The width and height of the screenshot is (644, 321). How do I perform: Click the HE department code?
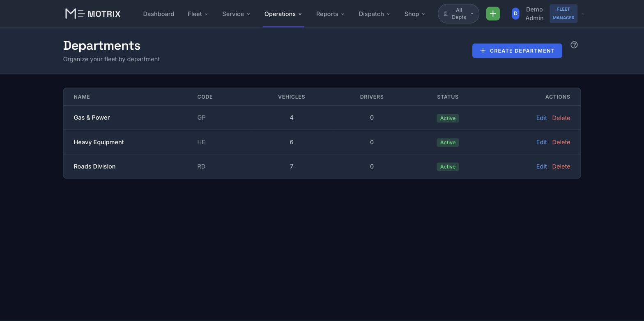[x=201, y=142]
